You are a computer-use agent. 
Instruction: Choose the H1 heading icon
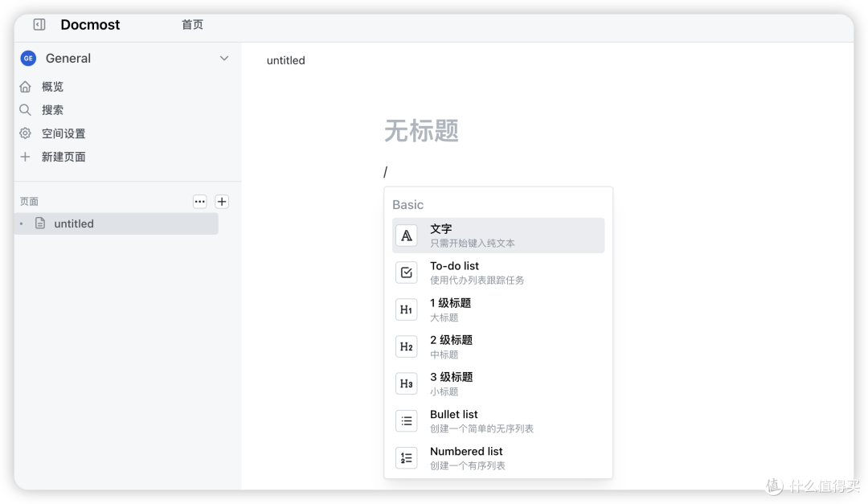[x=406, y=309]
